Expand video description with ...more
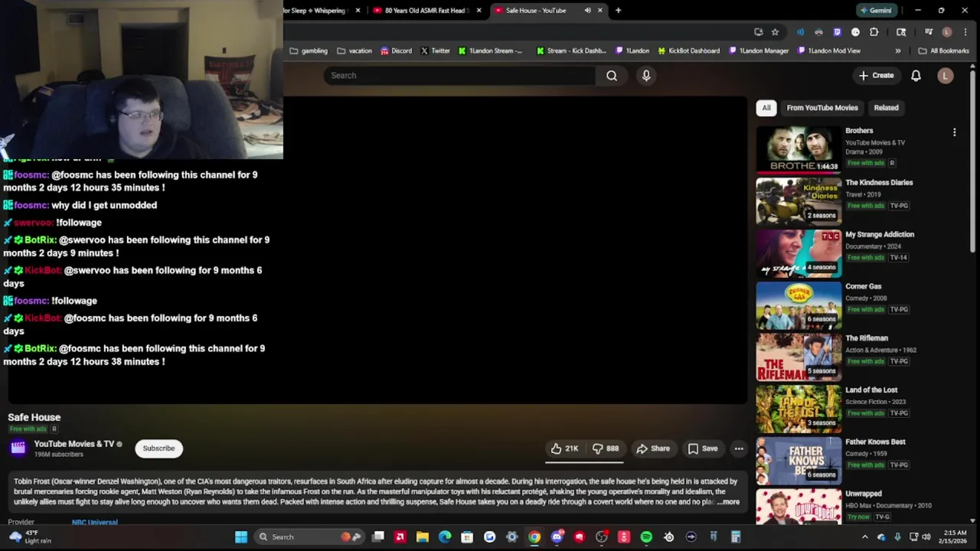This screenshot has height=551, width=980. click(x=728, y=502)
